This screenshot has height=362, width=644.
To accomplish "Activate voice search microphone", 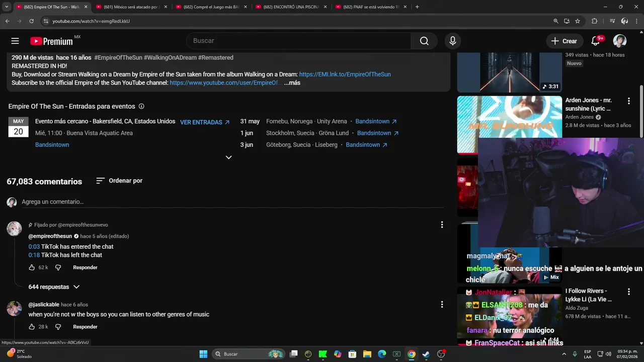I will 453,41.
